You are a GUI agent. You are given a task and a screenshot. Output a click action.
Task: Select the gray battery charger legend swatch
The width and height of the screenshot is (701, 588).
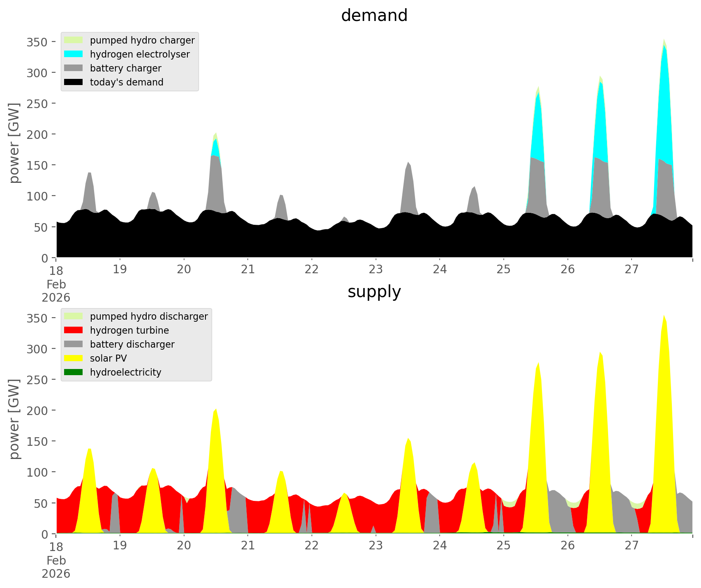coord(74,68)
